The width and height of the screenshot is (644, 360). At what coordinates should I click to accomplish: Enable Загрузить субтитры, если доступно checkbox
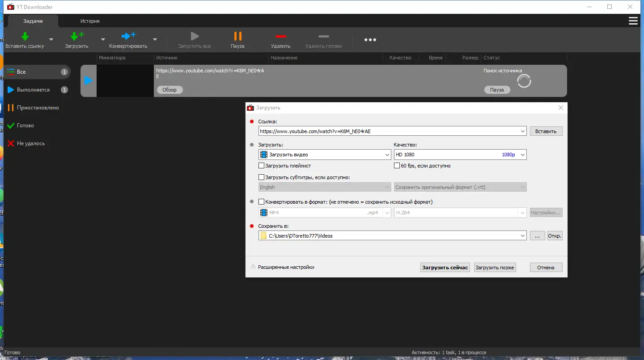coord(262,177)
